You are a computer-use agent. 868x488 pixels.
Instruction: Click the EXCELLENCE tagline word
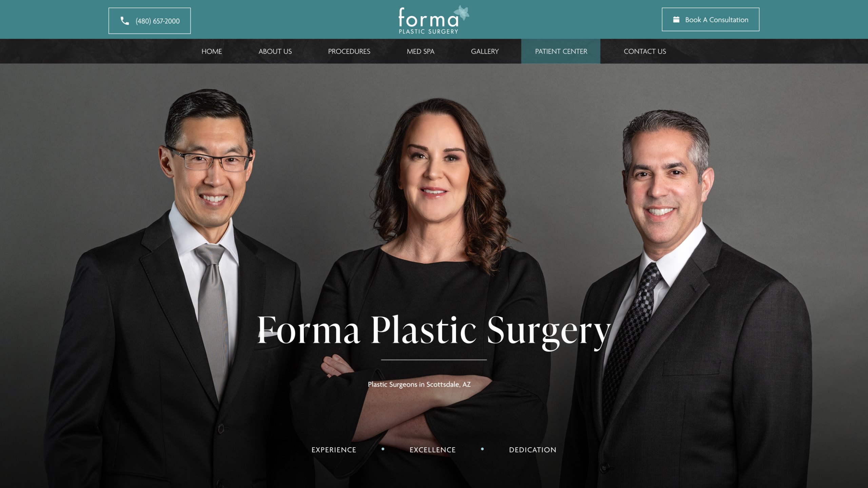[x=432, y=450]
